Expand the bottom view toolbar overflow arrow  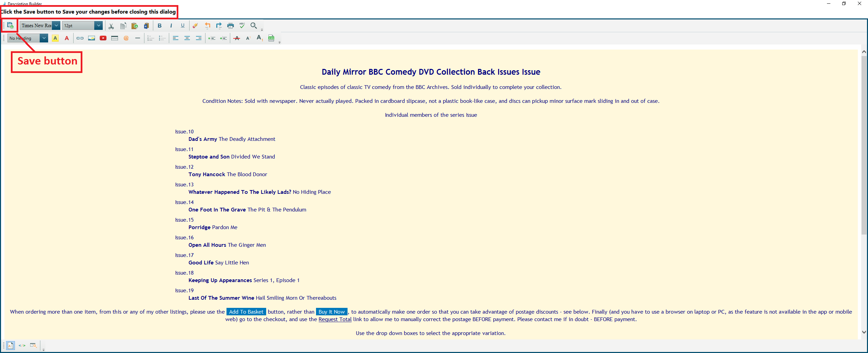(x=43, y=349)
